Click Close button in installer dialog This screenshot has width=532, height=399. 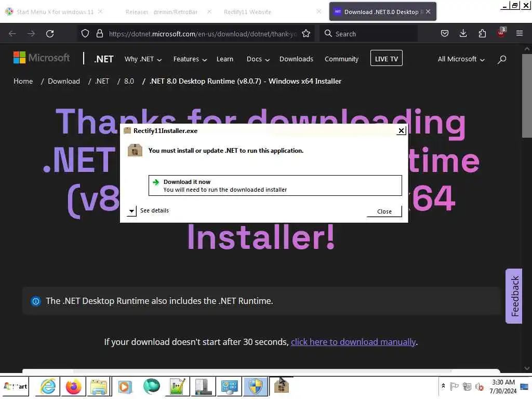(x=384, y=211)
